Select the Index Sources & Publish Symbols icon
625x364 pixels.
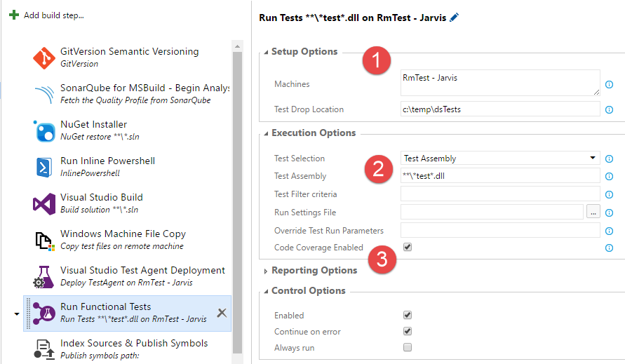pyautogui.click(x=44, y=350)
